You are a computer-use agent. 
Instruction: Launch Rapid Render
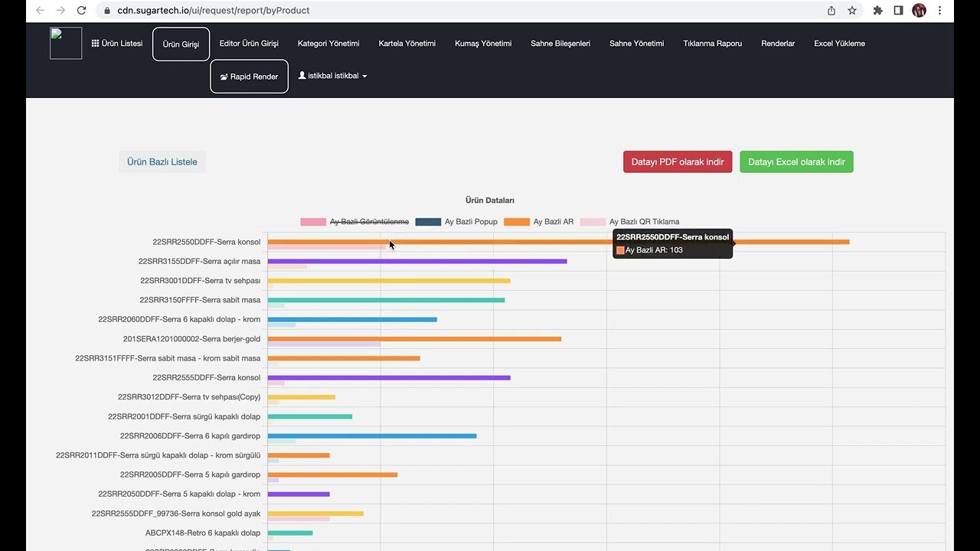click(249, 77)
